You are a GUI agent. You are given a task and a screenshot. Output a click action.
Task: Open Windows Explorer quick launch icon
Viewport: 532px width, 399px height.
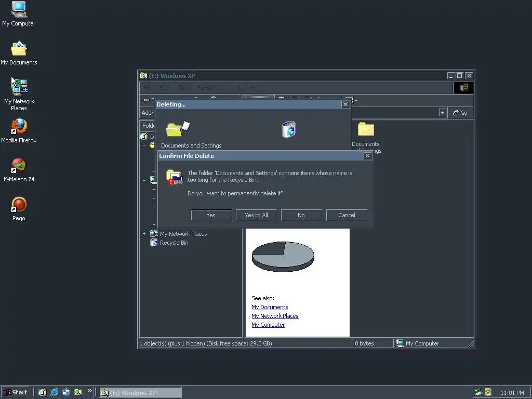[x=78, y=393]
